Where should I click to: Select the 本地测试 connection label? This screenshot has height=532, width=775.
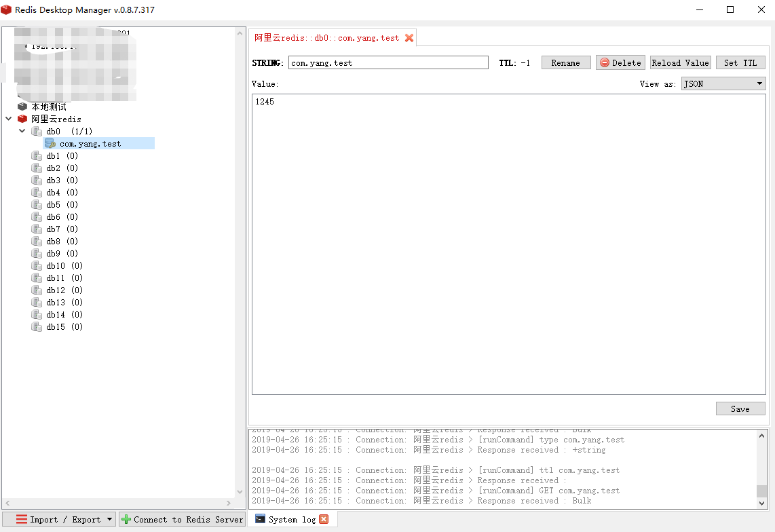[x=48, y=107]
